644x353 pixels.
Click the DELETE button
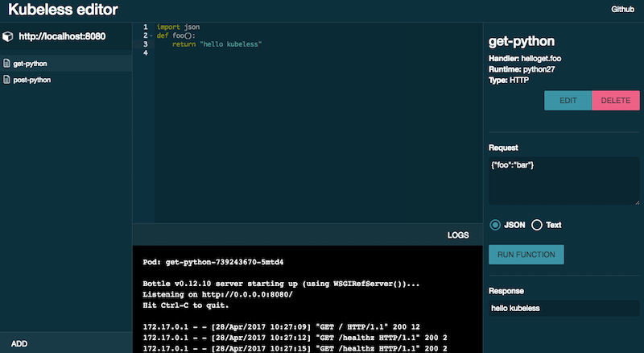coord(616,101)
